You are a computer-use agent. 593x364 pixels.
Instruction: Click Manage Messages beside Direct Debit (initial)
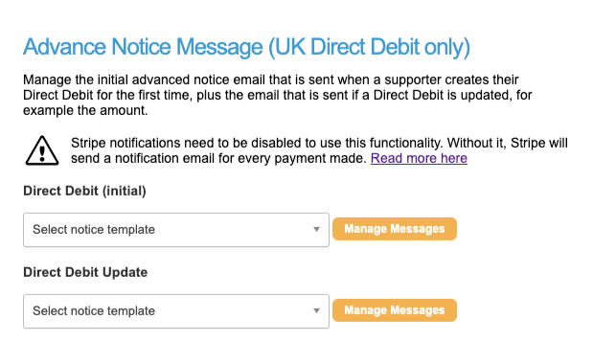395,229
